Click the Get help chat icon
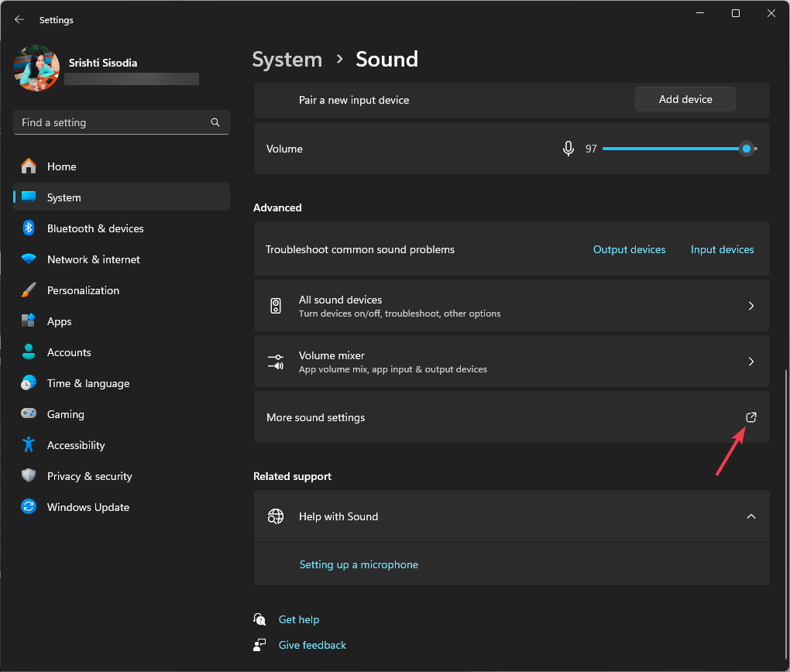Viewport: 790px width, 672px height. pos(259,619)
